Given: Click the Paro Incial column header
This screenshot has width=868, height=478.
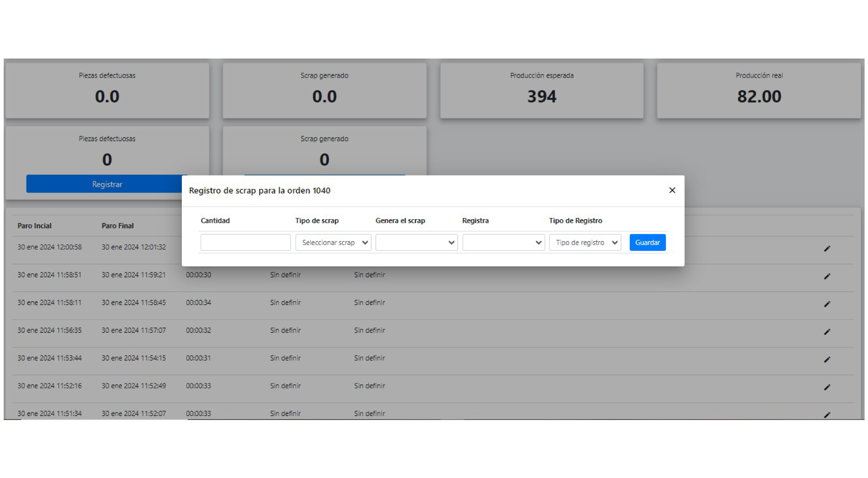Looking at the screenshot, I should pyautogui.click(x=34, y=226).
